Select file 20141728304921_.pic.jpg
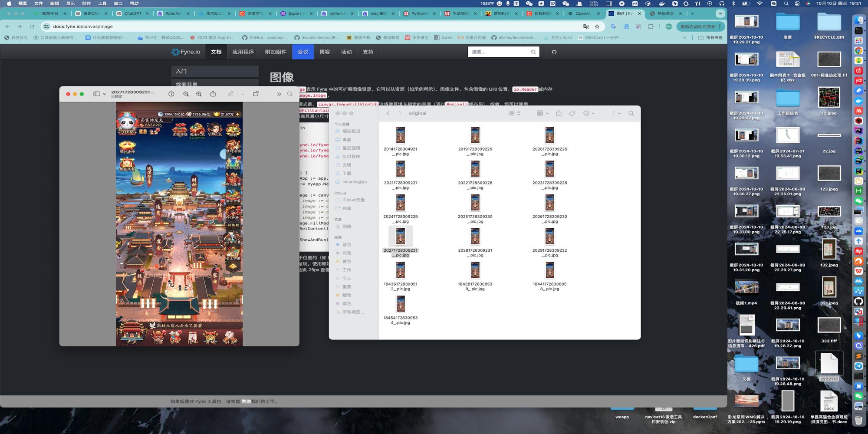This screenshot has height=434, width=868. click(400, 141)
